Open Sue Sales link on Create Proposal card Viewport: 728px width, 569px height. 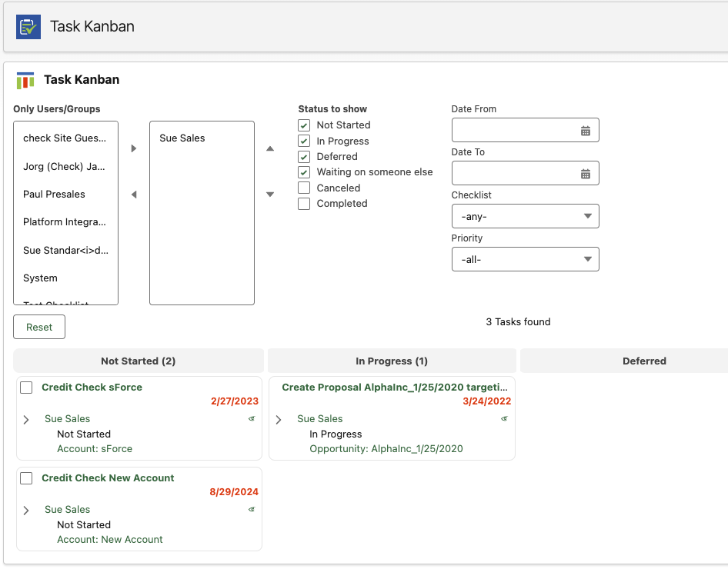coord(320,419)
